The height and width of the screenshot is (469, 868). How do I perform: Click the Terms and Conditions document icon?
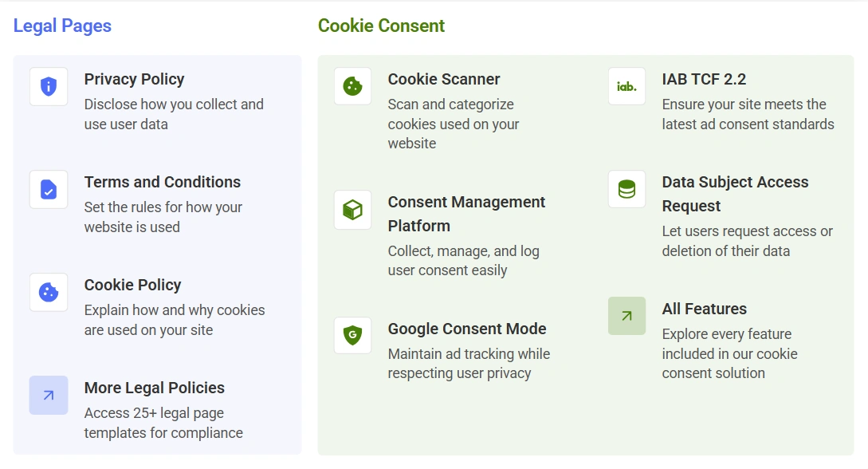point(49,189)
